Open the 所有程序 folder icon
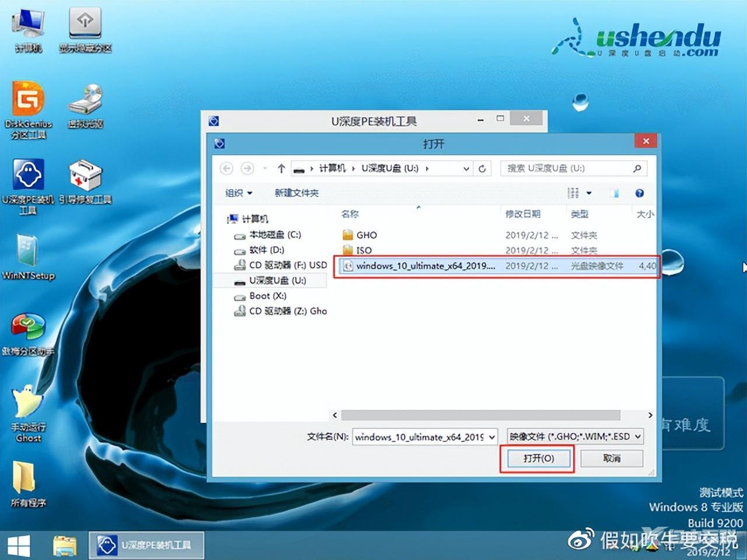This screenshot has width=747, height=560. pyautogui.click(x=28, y=484)
